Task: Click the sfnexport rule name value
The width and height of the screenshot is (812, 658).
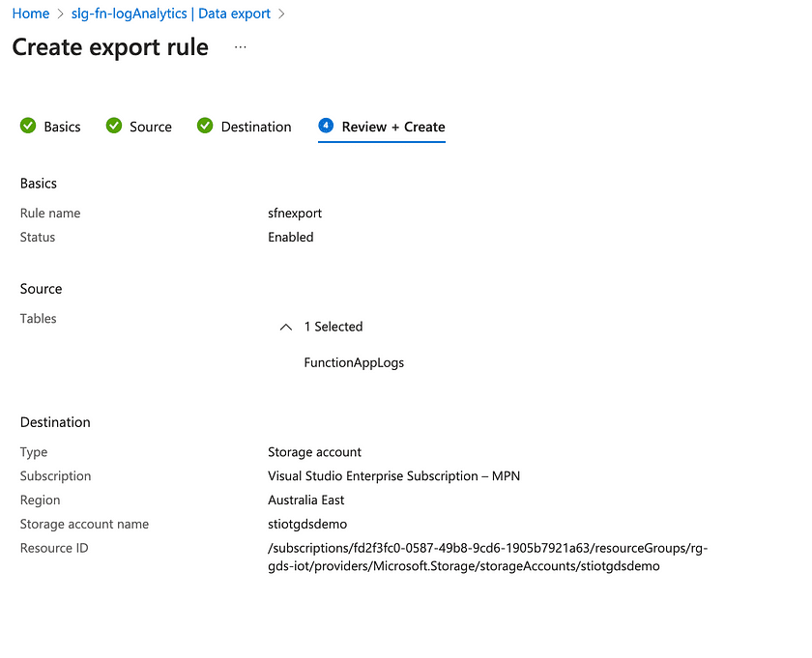Action: [x=296, y=213]
